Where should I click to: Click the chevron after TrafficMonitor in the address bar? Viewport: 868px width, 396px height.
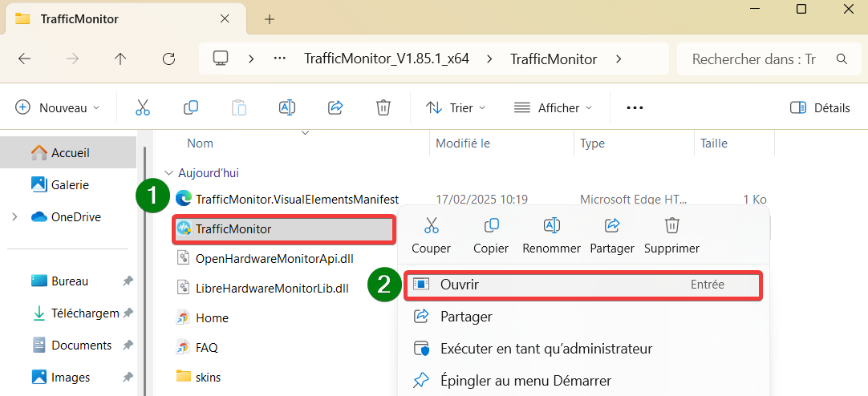click(619, 59)
